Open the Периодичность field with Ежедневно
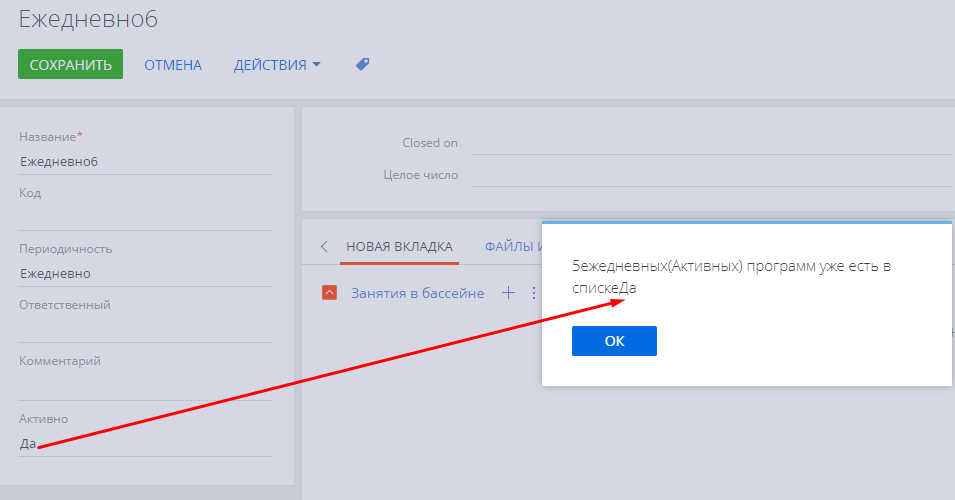 pos(146,274)
